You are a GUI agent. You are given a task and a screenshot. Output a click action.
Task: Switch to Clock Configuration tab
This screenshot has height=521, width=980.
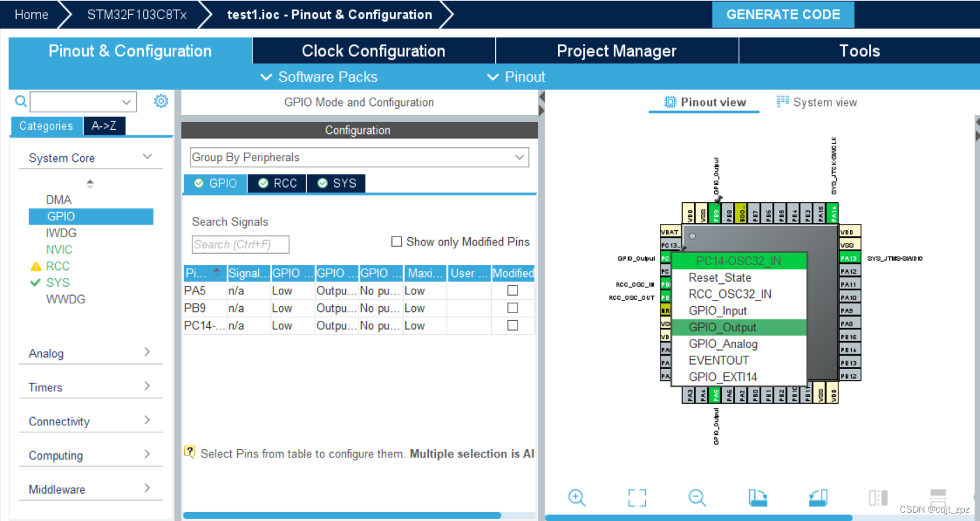click(373, 51)
